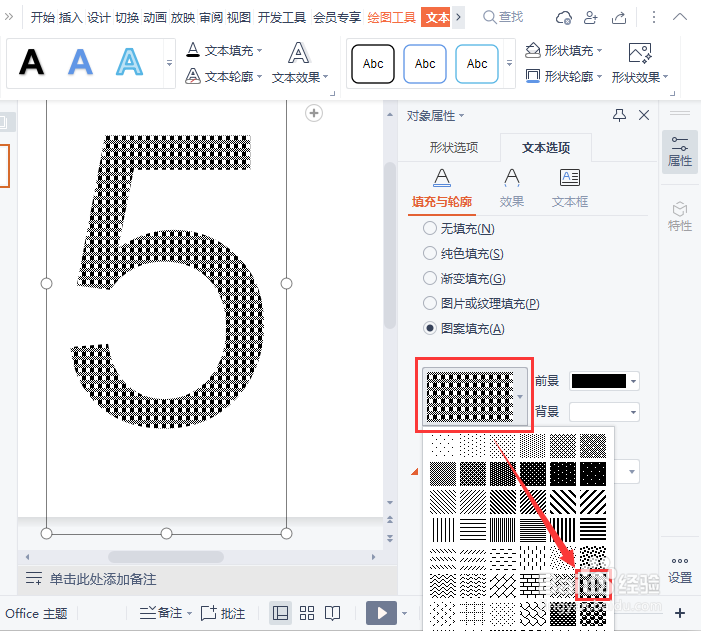This screenshot has width=701, height=631.
Task: Click the Comments (批注) button
Action: (223, 613)
